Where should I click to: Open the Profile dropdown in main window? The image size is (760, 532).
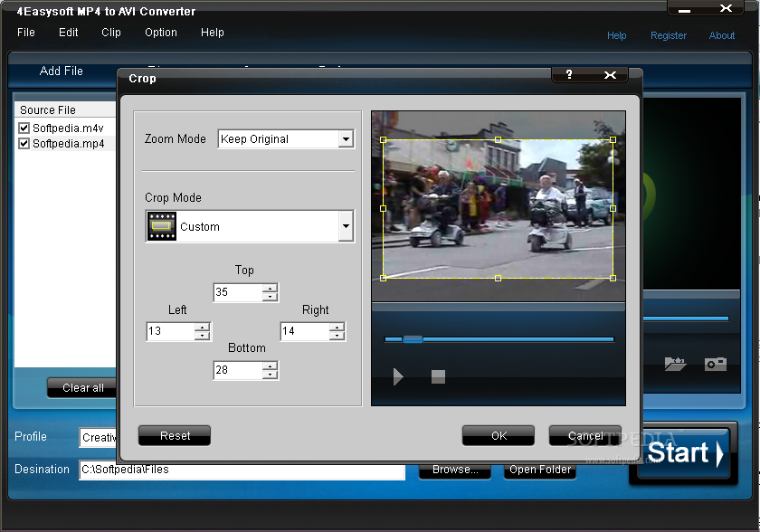pyautogui.click(x=98, y=438)
